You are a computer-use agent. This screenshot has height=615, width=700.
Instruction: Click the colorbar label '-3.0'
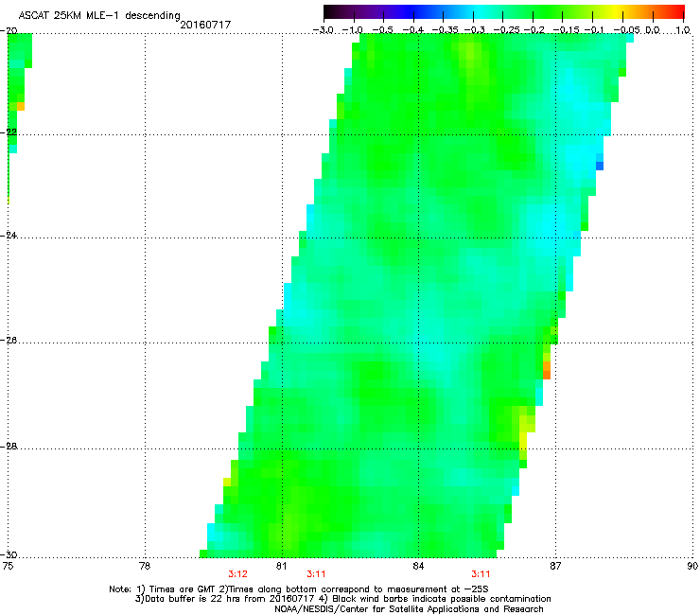click(x=324, y=30)
